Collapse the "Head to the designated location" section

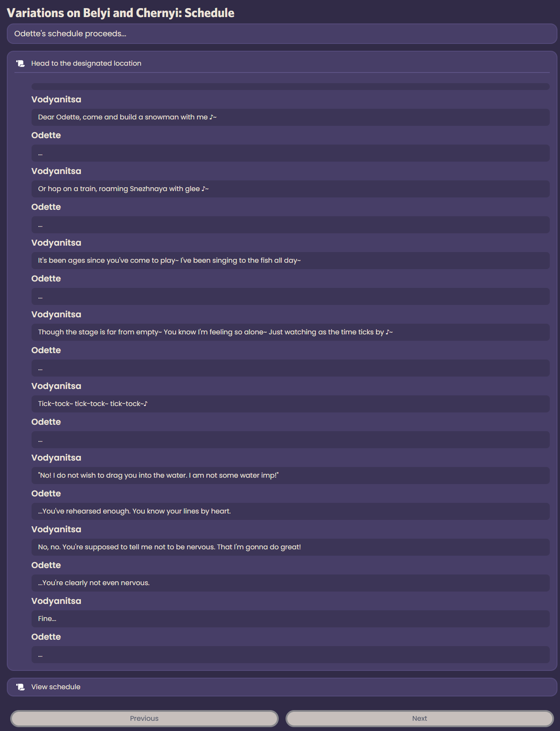[282, 63]
